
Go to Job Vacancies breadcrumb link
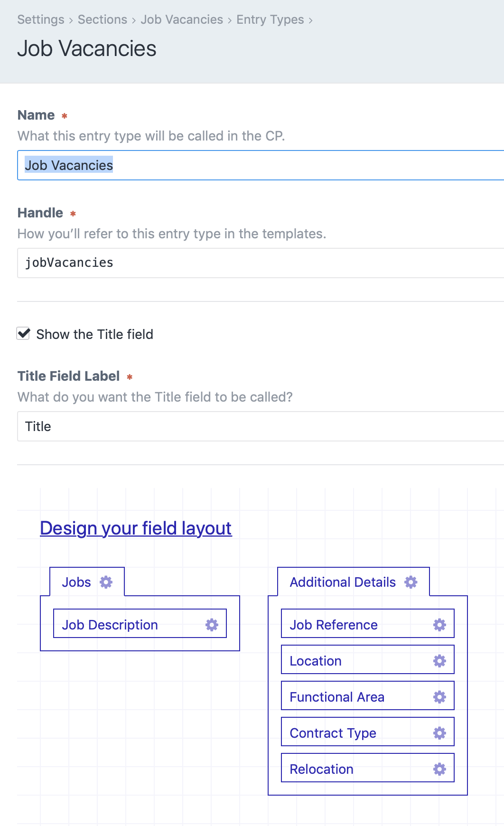coord(182,20)
